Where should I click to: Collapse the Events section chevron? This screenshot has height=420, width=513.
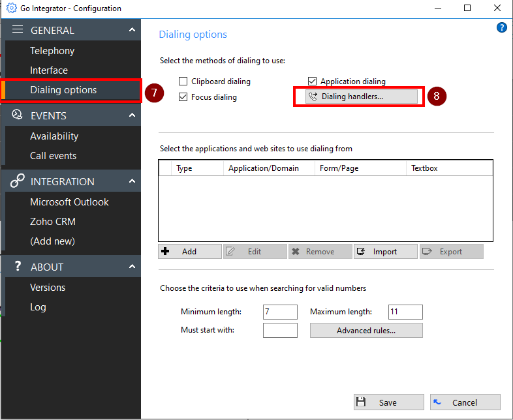pos(132,115)
